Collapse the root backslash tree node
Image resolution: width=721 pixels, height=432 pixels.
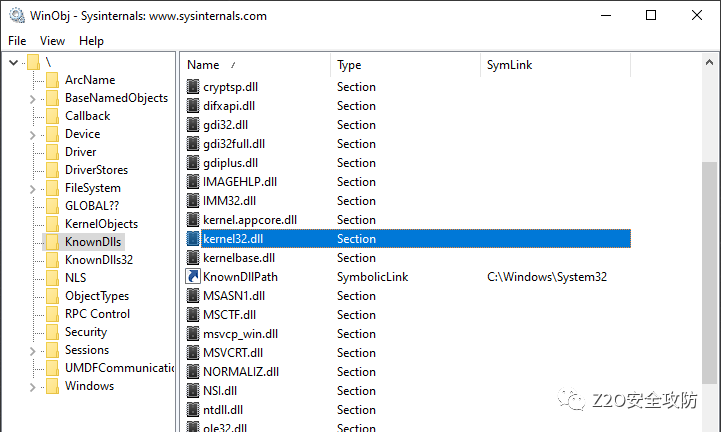(13, 62)
